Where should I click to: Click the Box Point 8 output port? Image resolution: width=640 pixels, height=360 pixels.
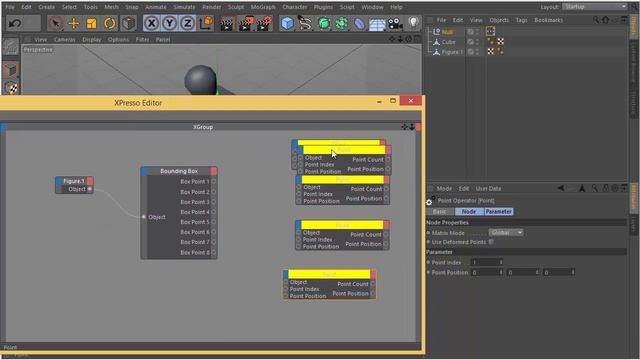(213, 253)
